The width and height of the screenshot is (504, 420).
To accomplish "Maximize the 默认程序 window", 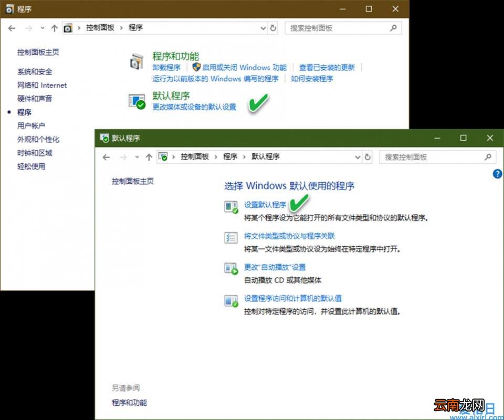I will (463, 138).
